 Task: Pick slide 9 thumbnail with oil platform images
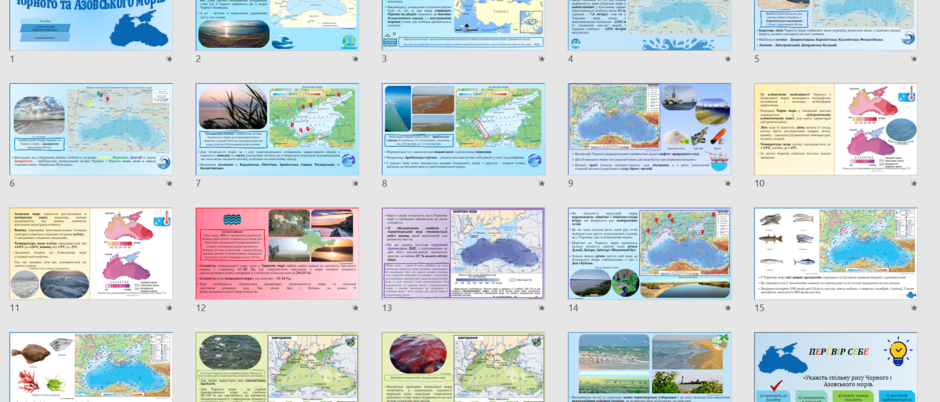(x=650, y=129)
